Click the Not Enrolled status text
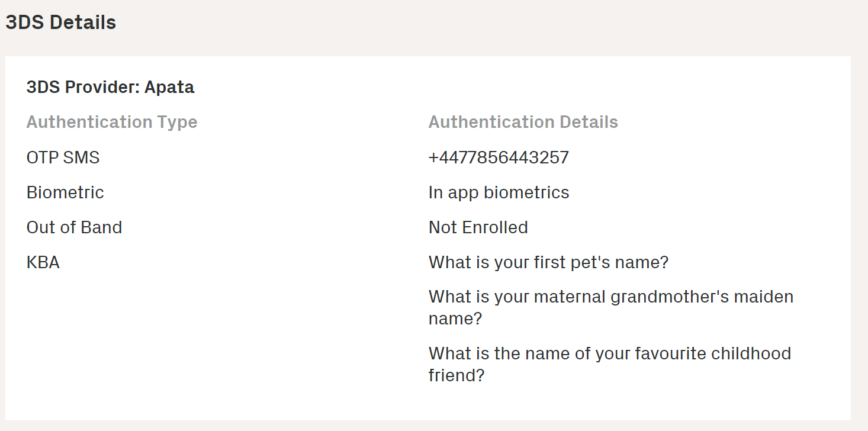The height and width of the screenshot is (431, 868). point(478,227)
